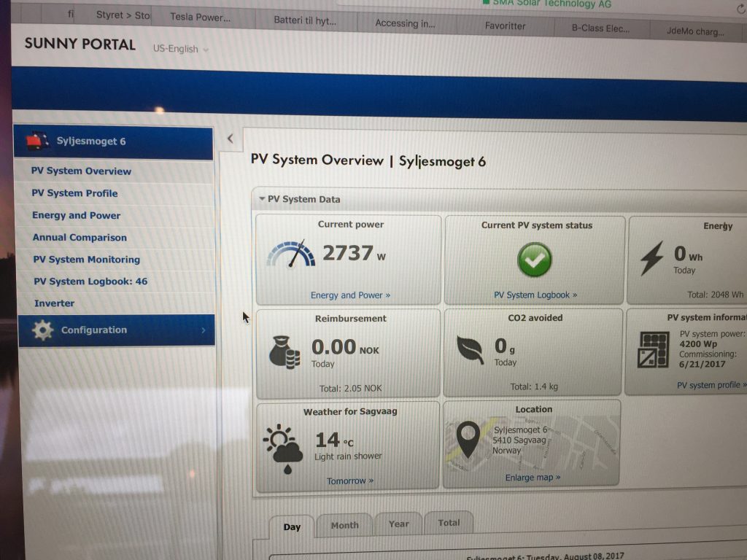
Task: Open the US-English language dropdown
Action: pyautogui.click(x=181, y=49)
